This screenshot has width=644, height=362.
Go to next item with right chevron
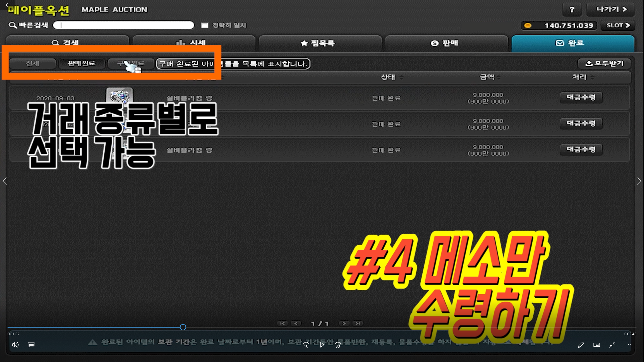(x=639, y=181)
